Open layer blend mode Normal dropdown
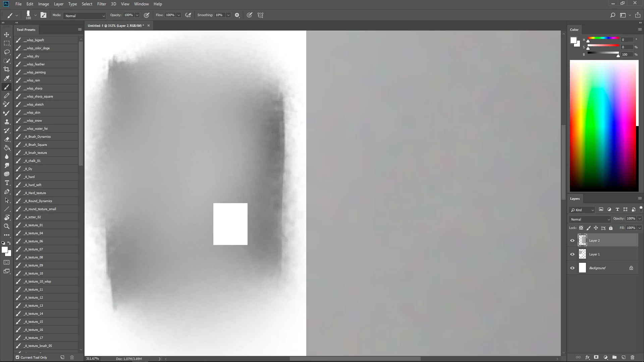The height and width of the screenshot is (362, 644). [x=590, y=219]
